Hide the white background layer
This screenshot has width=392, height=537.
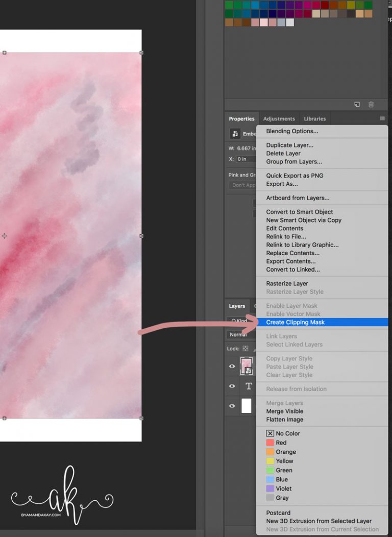tap(232, 406)
